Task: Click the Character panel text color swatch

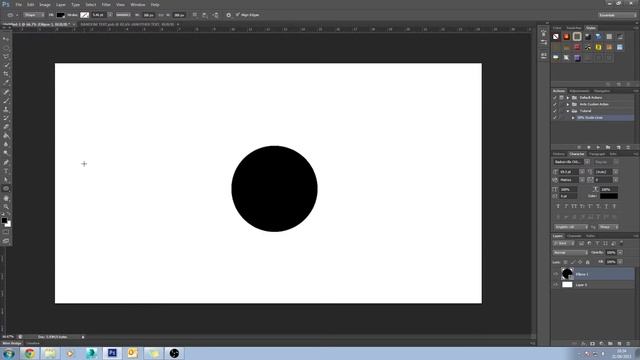Action: [609, 196]
